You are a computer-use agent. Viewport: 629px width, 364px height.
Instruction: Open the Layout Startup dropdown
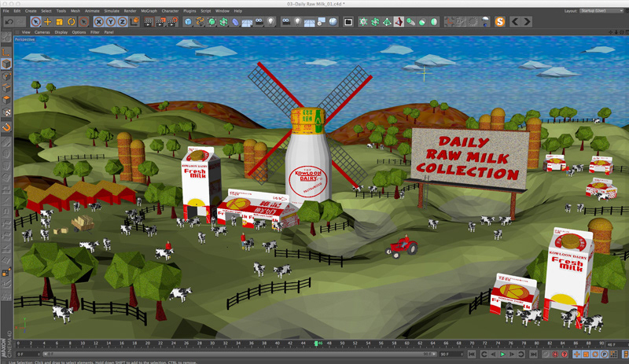pos(601,11)
